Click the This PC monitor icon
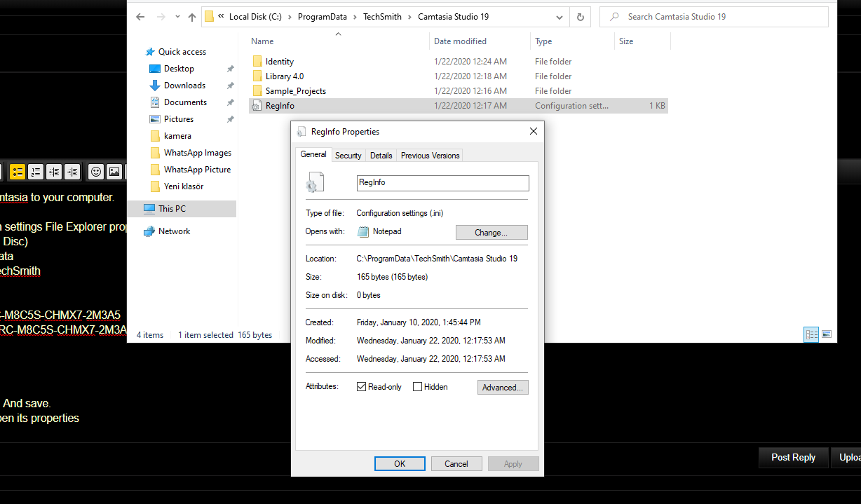The width and height of the screenshot is (861, 504). [149, 209]
